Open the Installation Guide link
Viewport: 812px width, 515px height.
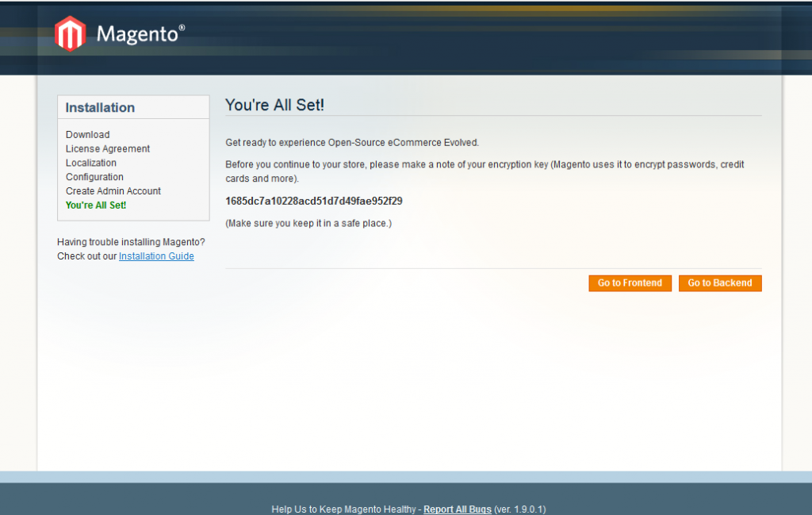(156, 256)
